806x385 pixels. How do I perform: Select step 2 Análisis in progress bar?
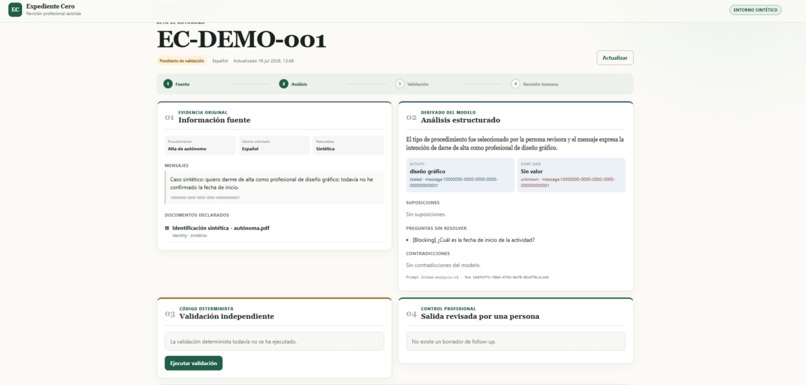coord(294,84)
